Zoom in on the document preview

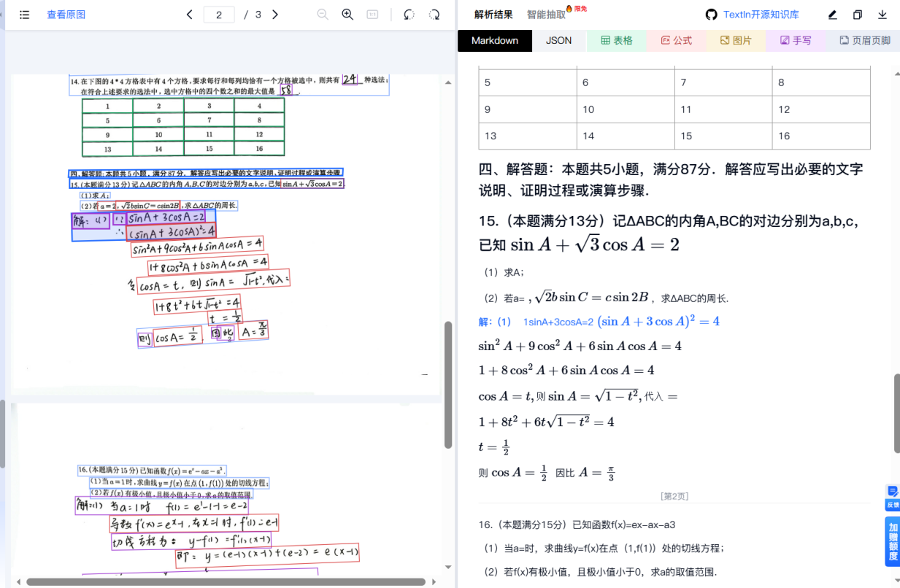[x=347, y=14]
